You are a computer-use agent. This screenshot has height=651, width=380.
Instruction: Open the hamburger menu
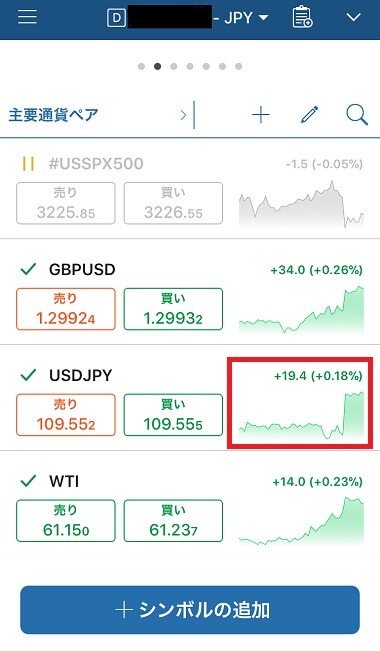click(x=27, y=17)
